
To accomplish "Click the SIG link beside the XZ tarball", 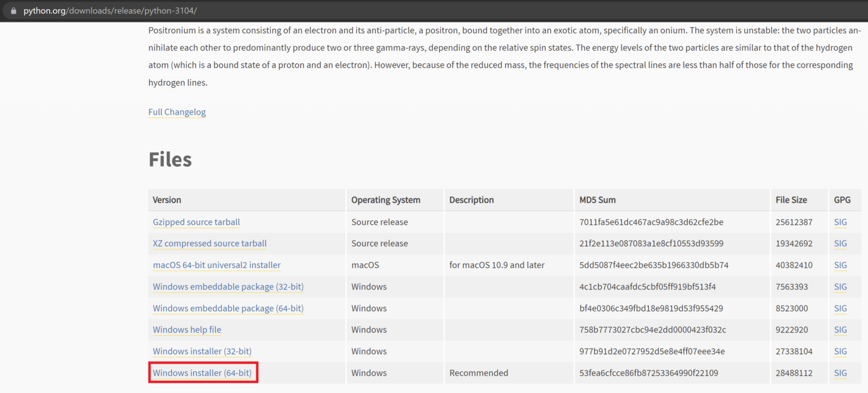I will (840, 243).
